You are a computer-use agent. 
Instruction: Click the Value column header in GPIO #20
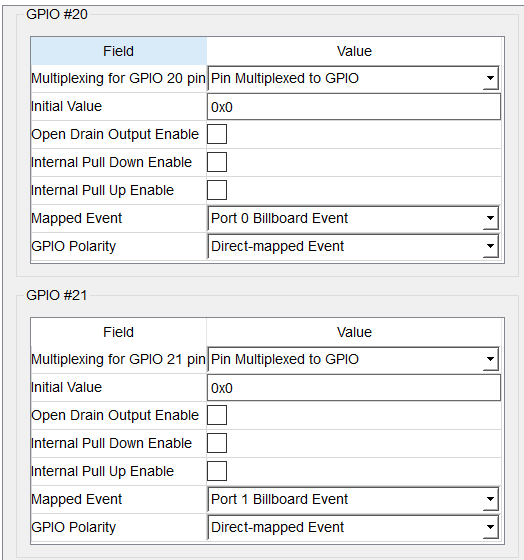pyautogui.click(x=354, y=51)
